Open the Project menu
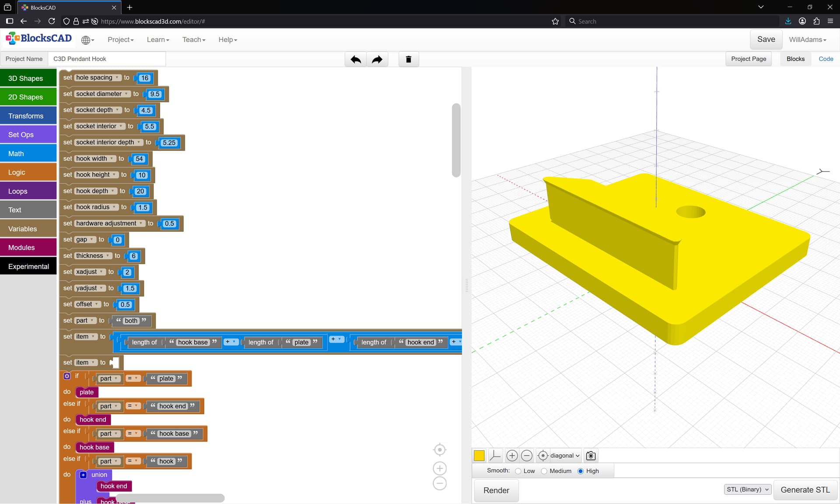This screenshot has width=840, height=504. tap(120, 40)
